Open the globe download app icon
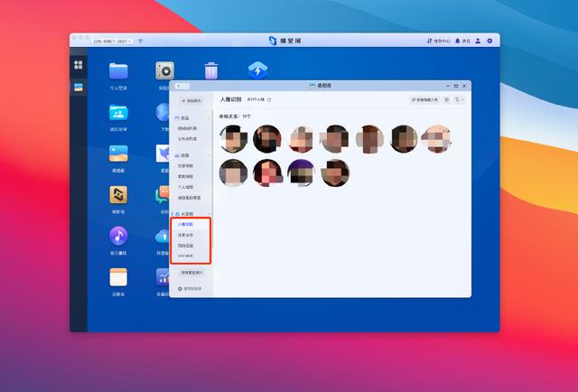Image resolution: width=578 pixels, height=392 pixels. coord(163,113)
